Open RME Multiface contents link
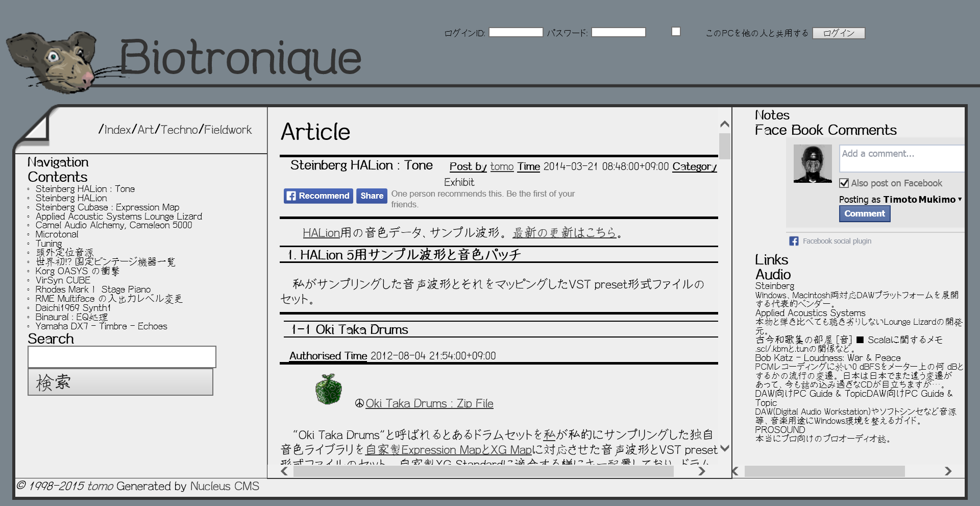 point(109,299)
